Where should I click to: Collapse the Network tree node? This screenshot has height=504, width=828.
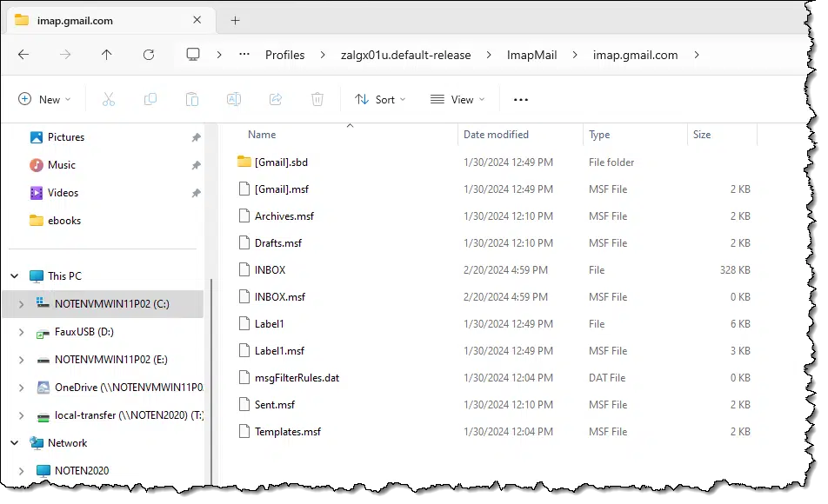point(15,443)
